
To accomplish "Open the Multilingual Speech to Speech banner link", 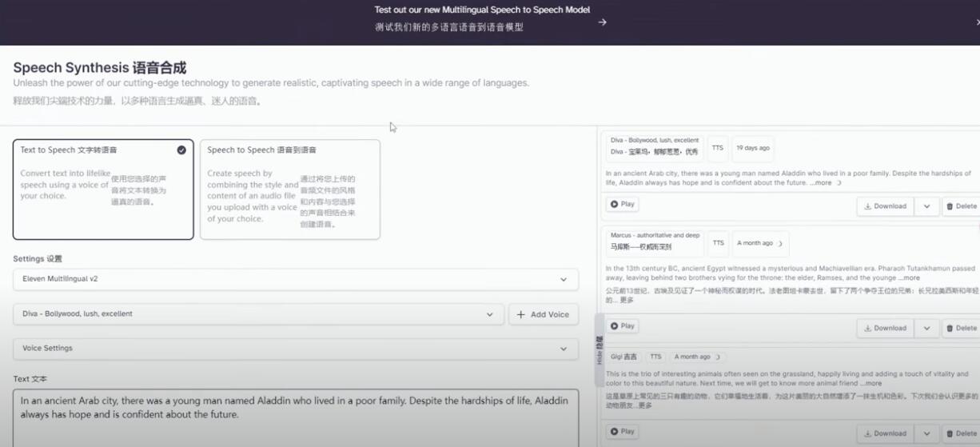I will pos(482,18).
